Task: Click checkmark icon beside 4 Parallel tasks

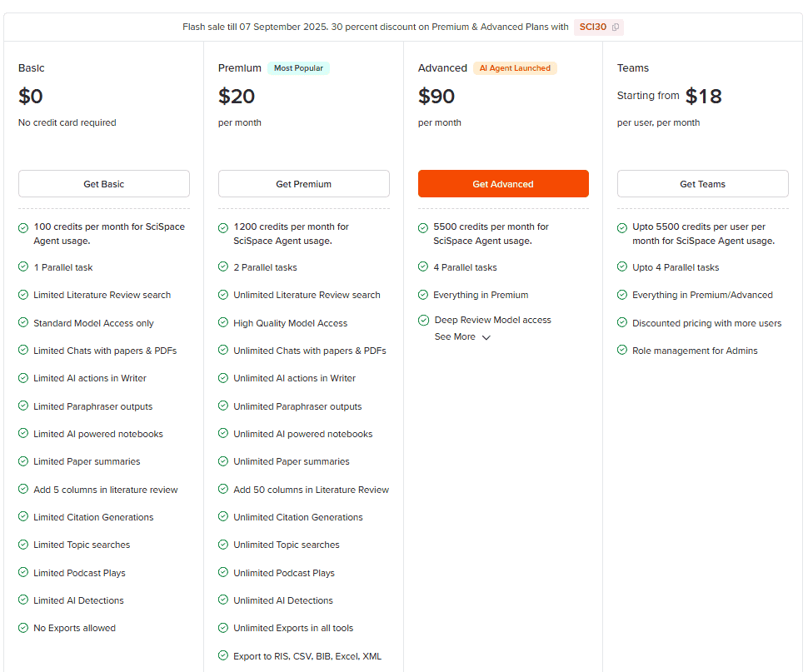Action: click(423, 267)
